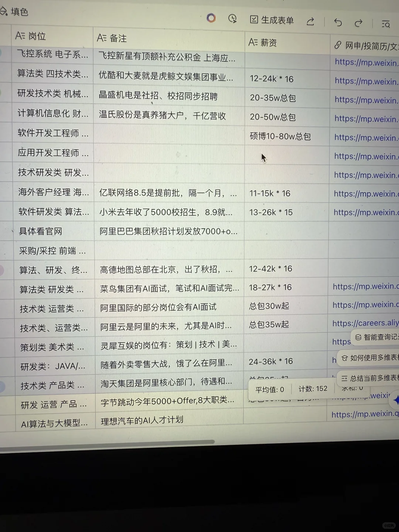Select the 总包30w起 salary cell

tap(286, 306)
